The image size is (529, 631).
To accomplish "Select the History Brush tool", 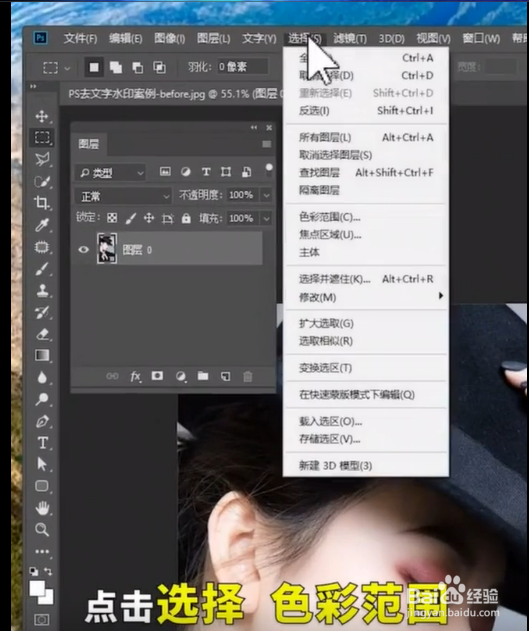I will pyautogui.click(x=42, y=312).
